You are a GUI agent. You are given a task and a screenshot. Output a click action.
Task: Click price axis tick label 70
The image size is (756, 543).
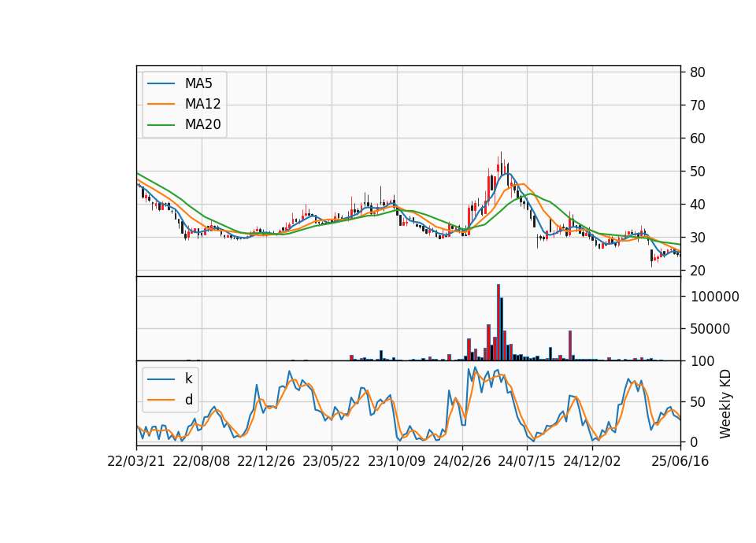click(x=698, y=105)
